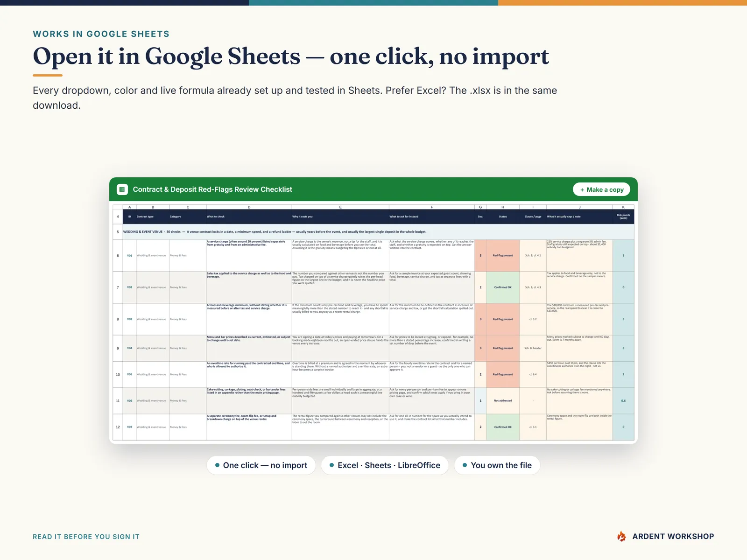Click clause cell 'Sch. B, cl. 4.1'
This screenshot has width=747, height=560.
pyautogui.click(x=533, y=256)
